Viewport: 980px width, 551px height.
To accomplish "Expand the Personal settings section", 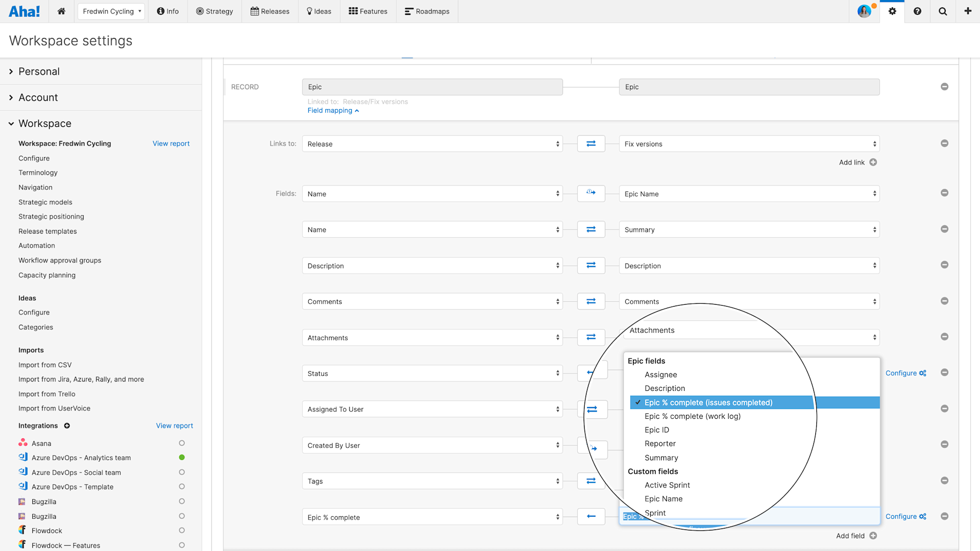I will (x=39, y=72).
